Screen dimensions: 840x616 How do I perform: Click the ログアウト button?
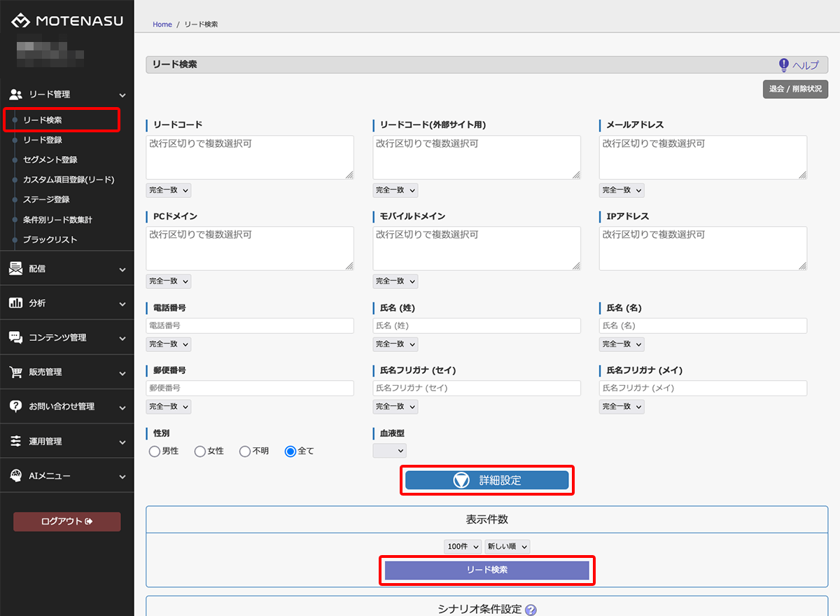pos(66,521)
